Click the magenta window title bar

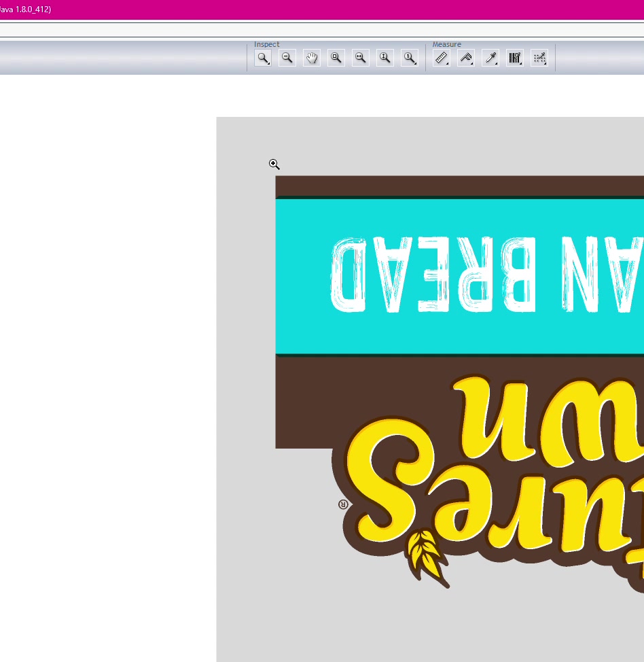pyautogui.click(x=340, y=10)
